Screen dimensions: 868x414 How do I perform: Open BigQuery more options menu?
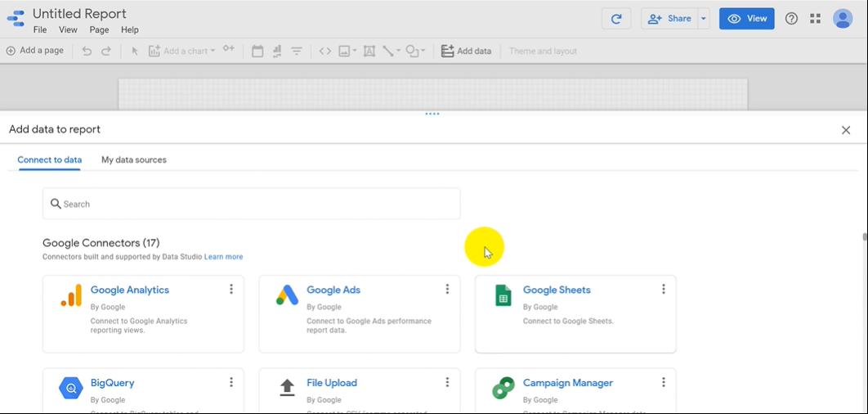pyautogui.click(x=230, y=382)
